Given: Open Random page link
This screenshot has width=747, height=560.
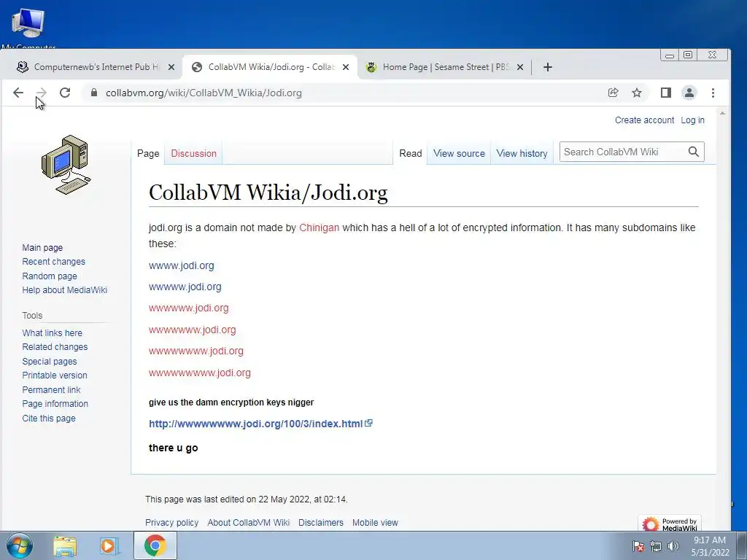Looking at the screenshot, I should [50, 276].
